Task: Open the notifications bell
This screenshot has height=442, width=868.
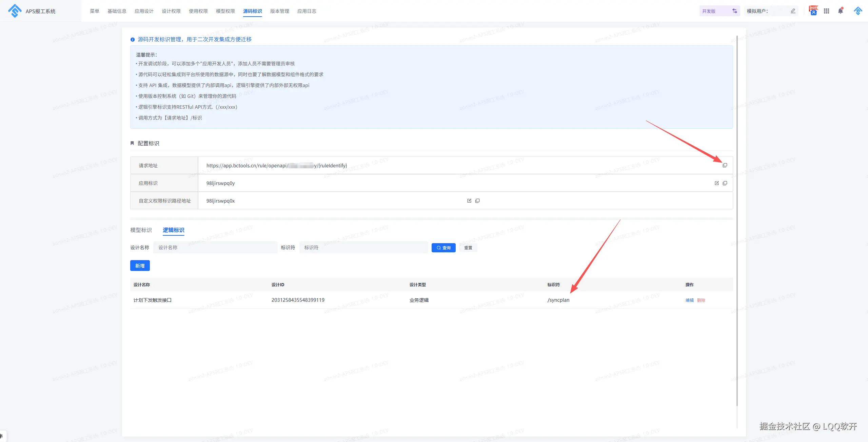Action: tap(840, 11)
